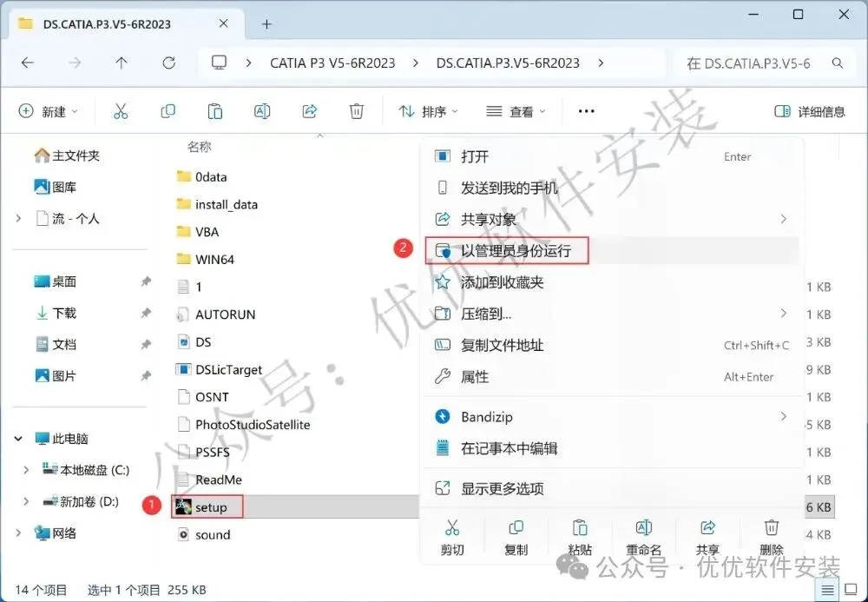This screenshot has width=868, height=602.
Task: Go back with the left arrow
Action: point(27,63)
